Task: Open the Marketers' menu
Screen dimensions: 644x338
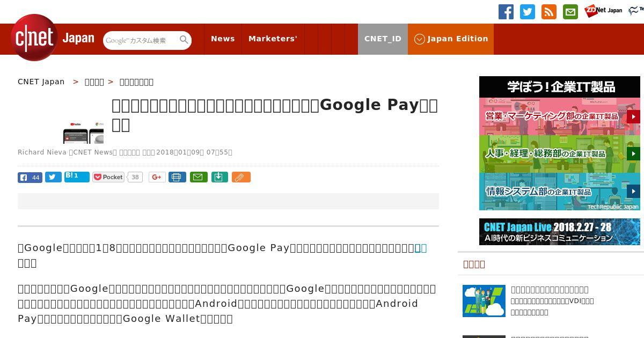Action: pos(273,39)
